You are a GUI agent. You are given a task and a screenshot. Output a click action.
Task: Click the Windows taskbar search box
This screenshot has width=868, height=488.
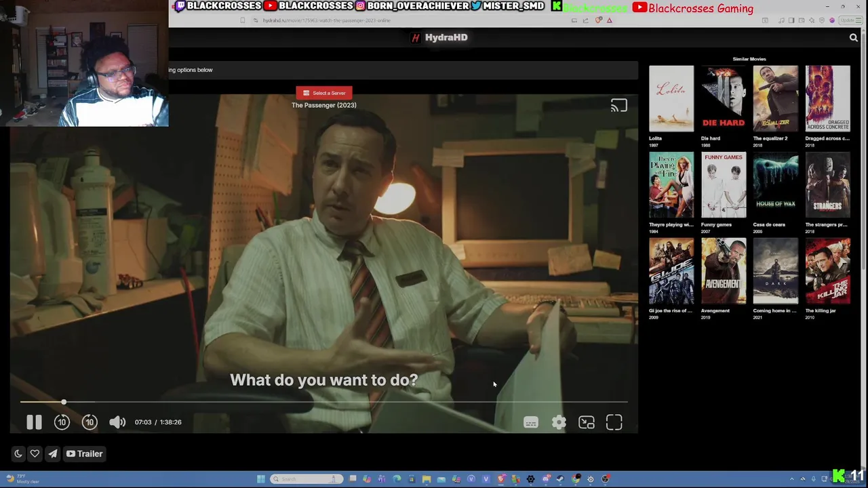coord(305,479)
